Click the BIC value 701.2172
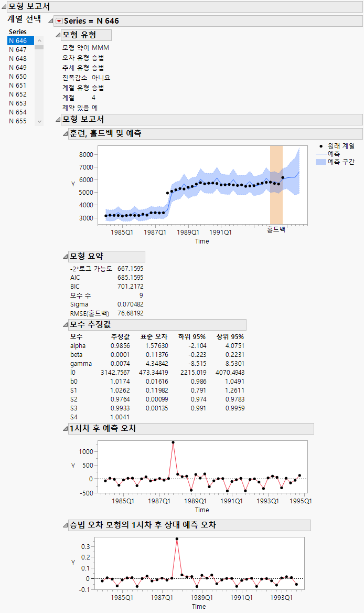This screenshot has height=613, width=364. [131, 287]
